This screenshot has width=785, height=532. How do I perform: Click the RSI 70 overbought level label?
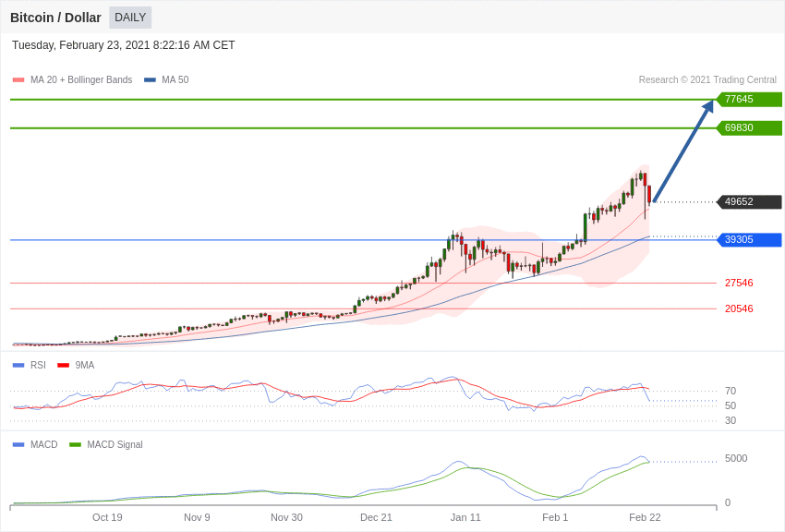click(x=731, y=392)
